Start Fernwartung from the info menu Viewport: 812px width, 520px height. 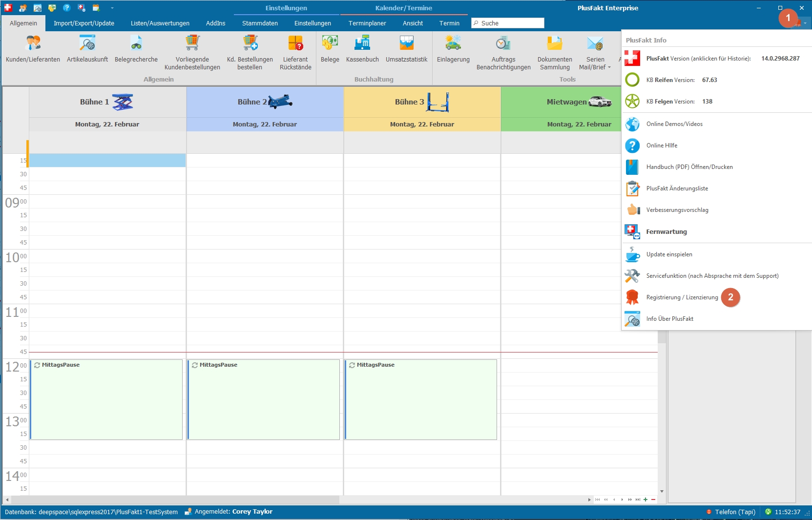point(716,231)
